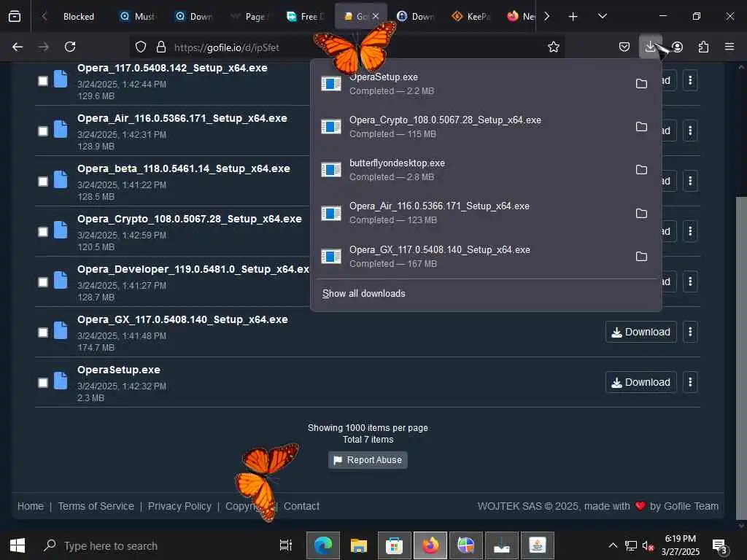The width and height of the screenshot is (747, 560).
Task: Open the Terms of Service link
Action: (96, 506)
